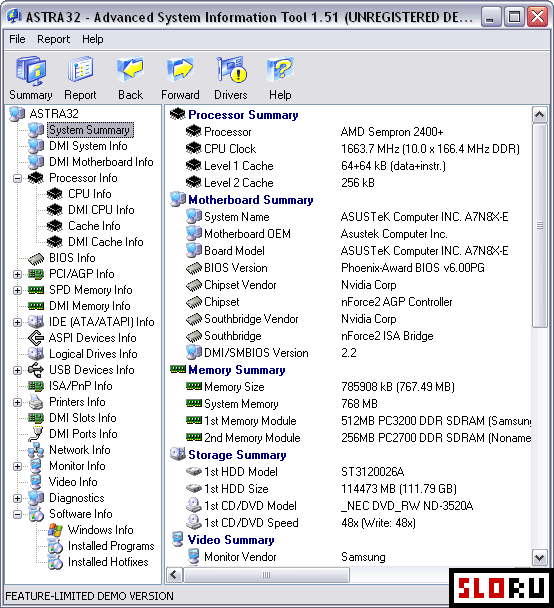The width and height of the screenshot is (554, 608).
Task: Click the Help question mark toolbar icon
Action: click(280, 69)
